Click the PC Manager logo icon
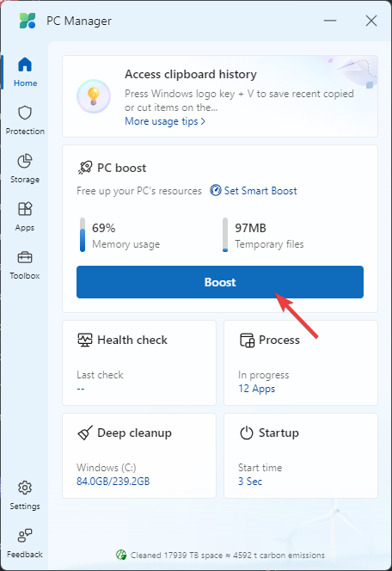The image size is (392, 571). [x=28, y=21]
